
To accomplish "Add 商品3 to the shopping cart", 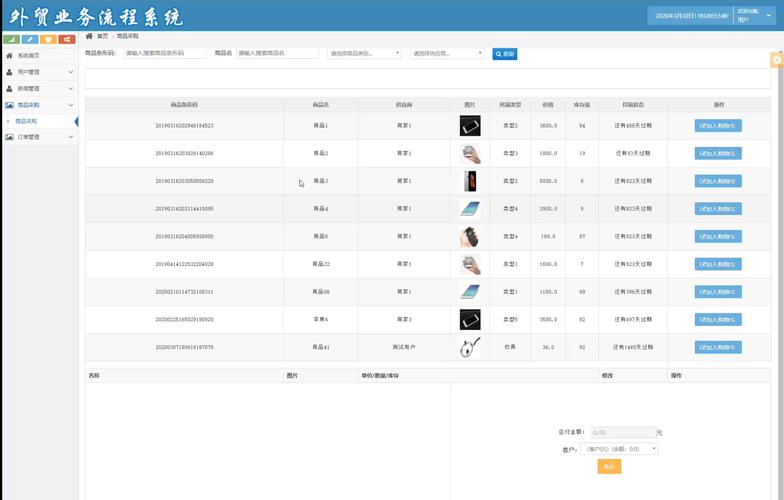I will click(x=718, y=181).
